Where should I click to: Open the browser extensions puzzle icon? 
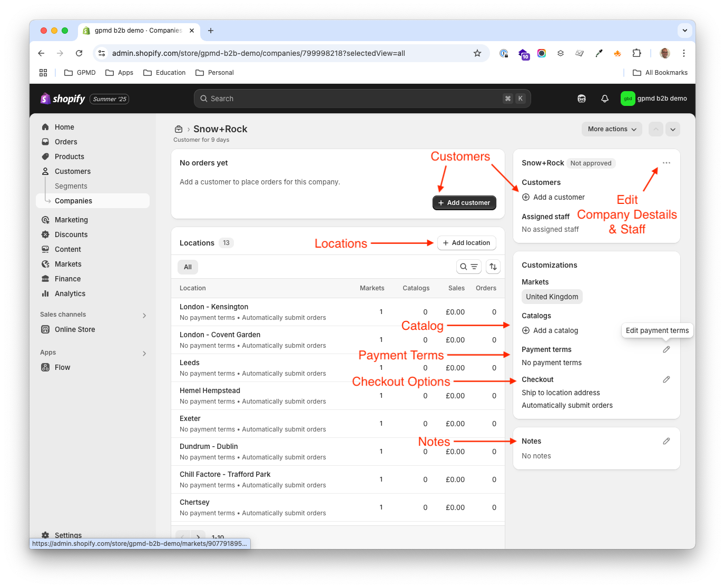[x=636, y=53]
